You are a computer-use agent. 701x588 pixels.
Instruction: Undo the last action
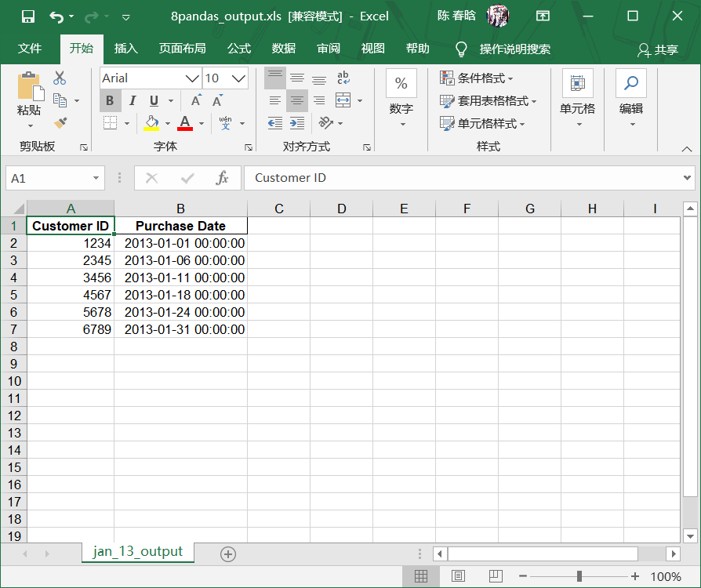click(56, 16)
